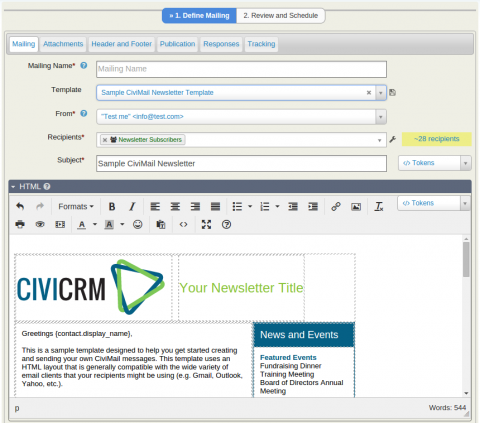The height and width of the screenshot is (423, 480).
Task: Open recipients wrench options icon
Action: click(x=393, y=139)
